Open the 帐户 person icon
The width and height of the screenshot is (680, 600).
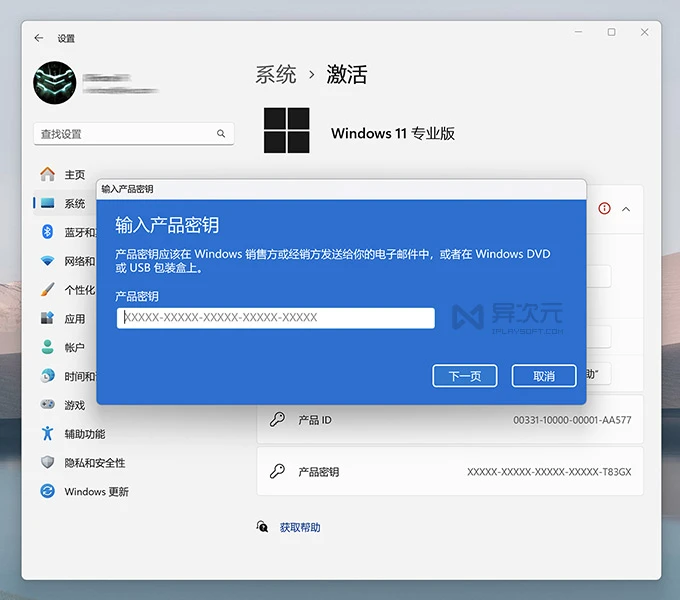click(x=47, y=347)
